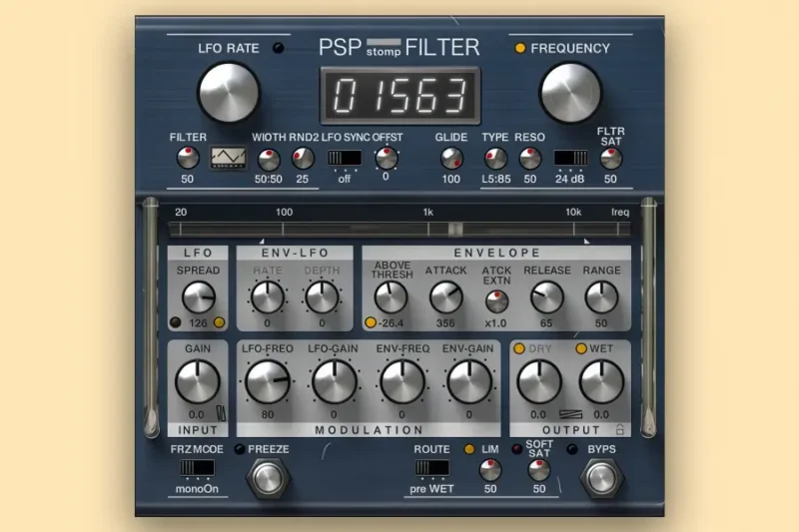Toggle the red SOFT SAT LED
This screenshot has width=799, height=532.
[516, 449]
